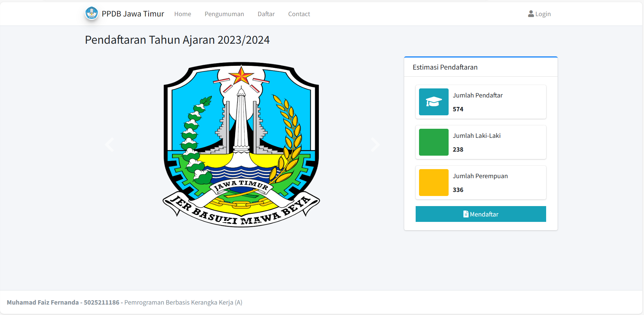The height and width of the screenshot is (315, 644).
Task: Click the Jawa Timur emblem image
Action: coord(241,145)
